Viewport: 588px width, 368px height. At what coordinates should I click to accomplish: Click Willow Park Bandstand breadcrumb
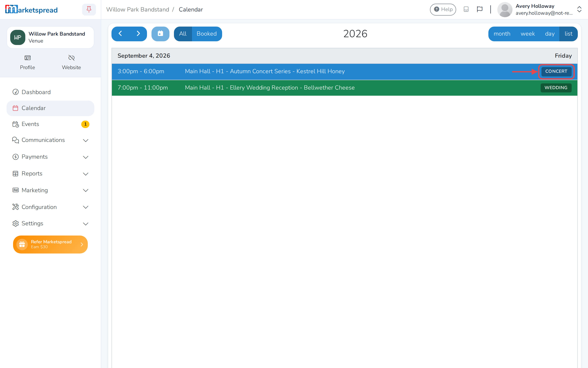(138, 9)
